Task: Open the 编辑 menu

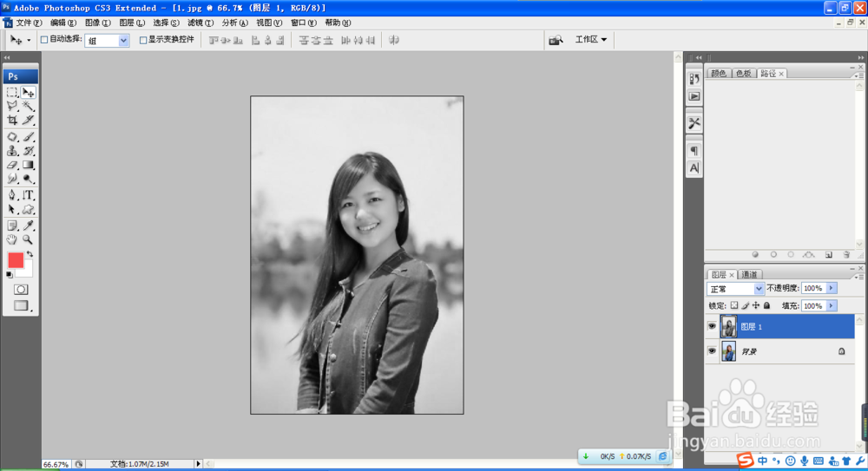Action: tap(62, 23)
